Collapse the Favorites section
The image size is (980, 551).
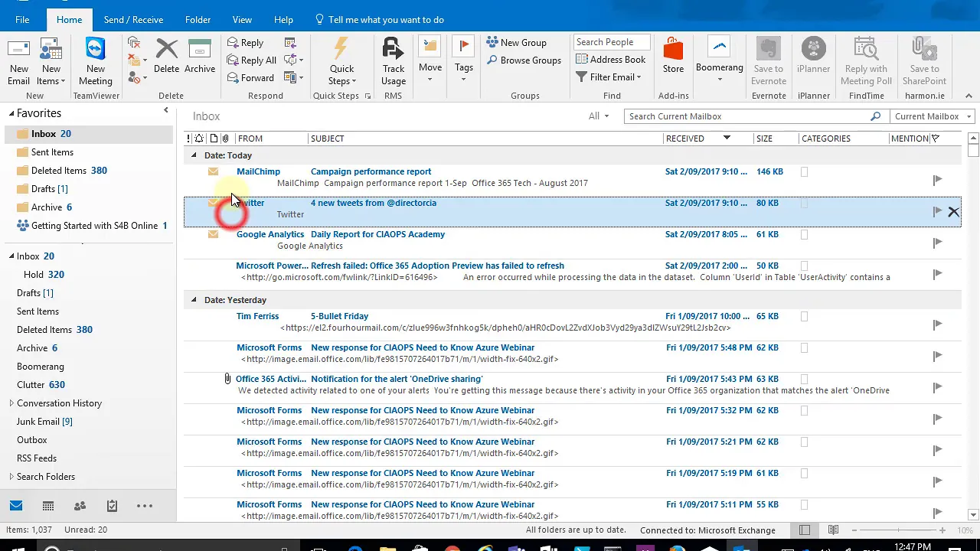(11, 113)
